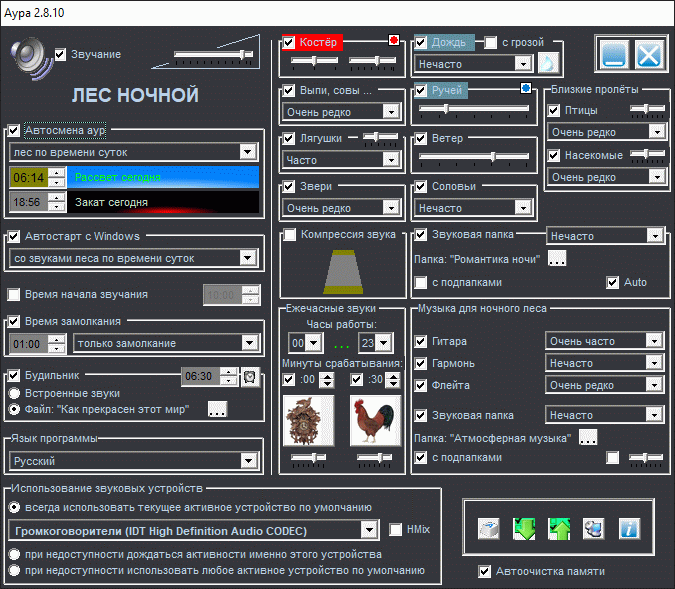This screenshot has height=589, width=675.
Task: Click the alarm clock icon next to 06:30
Action: 249,376
